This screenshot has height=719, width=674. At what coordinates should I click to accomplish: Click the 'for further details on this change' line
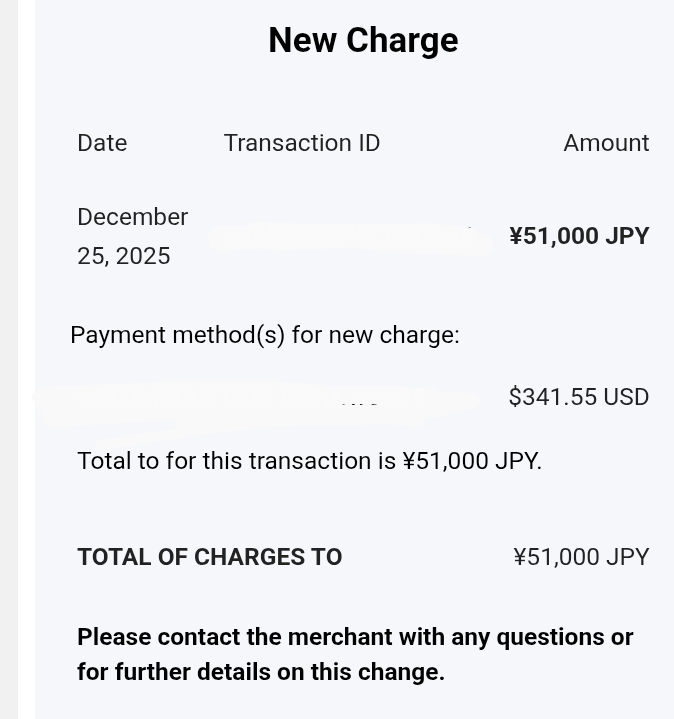point(261,672)
